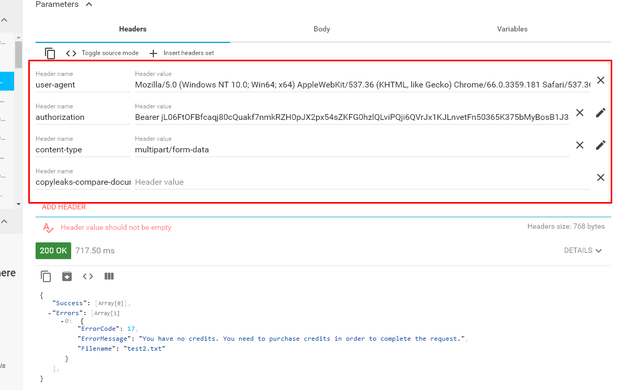Click the ErrorCode value 17

coord(131,329)
